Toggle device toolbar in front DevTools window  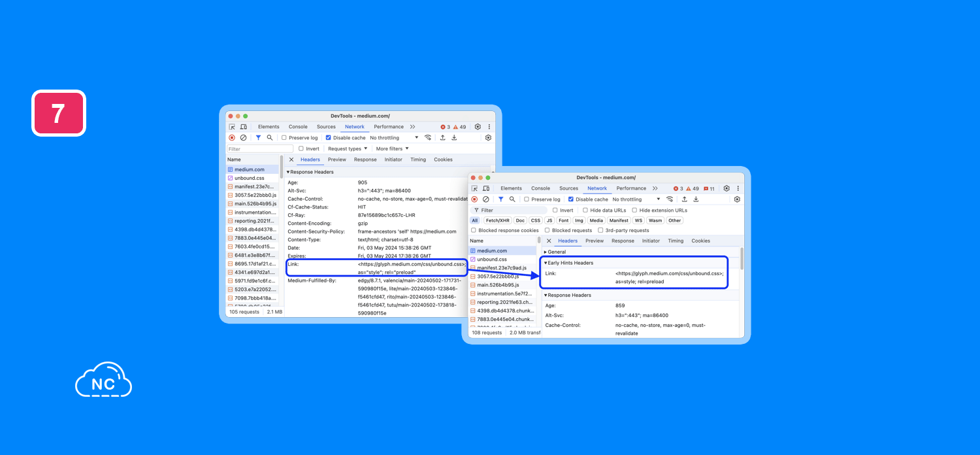pyautogui.click(x=486, y=188)
